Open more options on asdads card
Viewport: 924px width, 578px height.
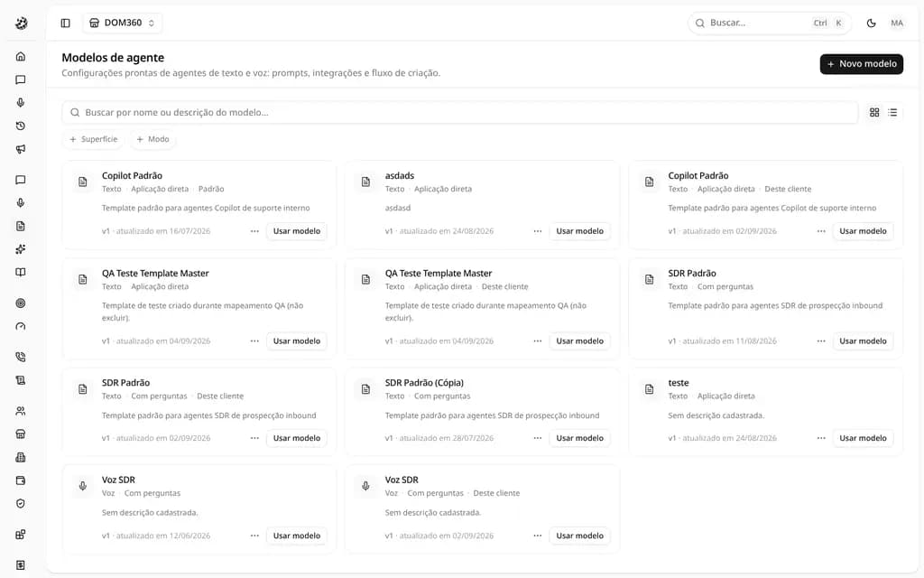[x=538, y=231]
